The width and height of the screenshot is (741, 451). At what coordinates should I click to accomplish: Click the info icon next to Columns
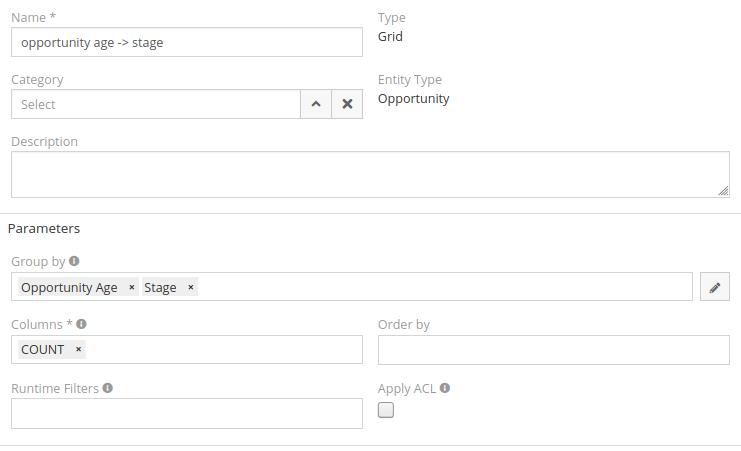(x=81, y=324)
